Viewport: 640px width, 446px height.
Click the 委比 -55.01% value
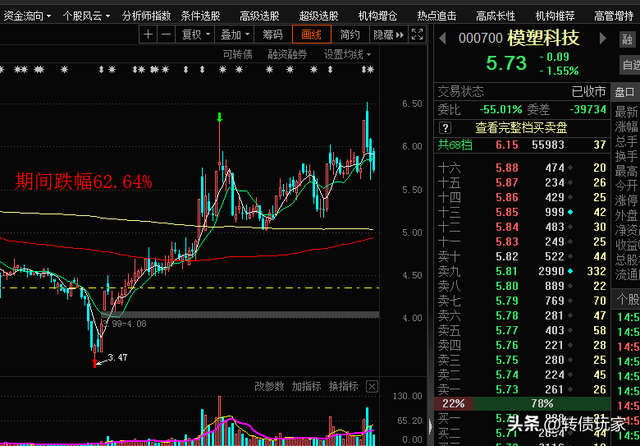pos(500,109)
